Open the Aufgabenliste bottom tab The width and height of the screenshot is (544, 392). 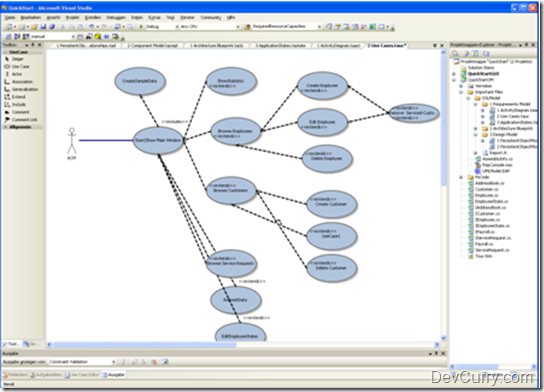pyautogui.click(x=46, y=375)
